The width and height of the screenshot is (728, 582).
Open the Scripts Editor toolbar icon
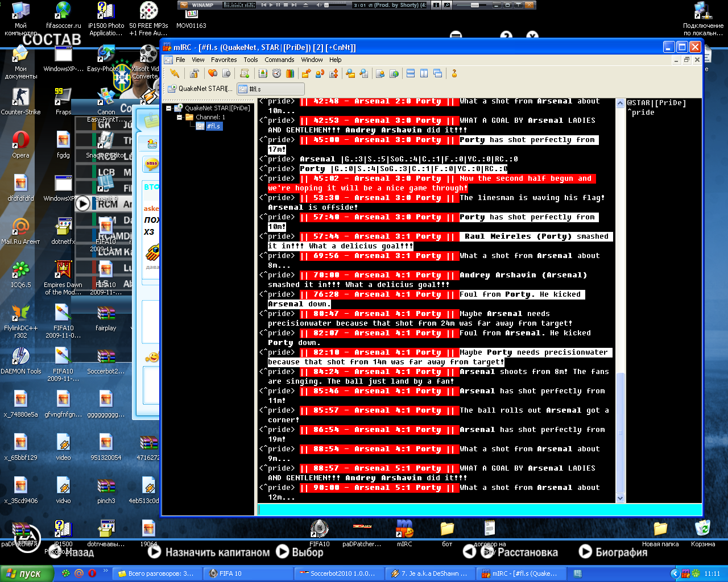click(245, 73)
